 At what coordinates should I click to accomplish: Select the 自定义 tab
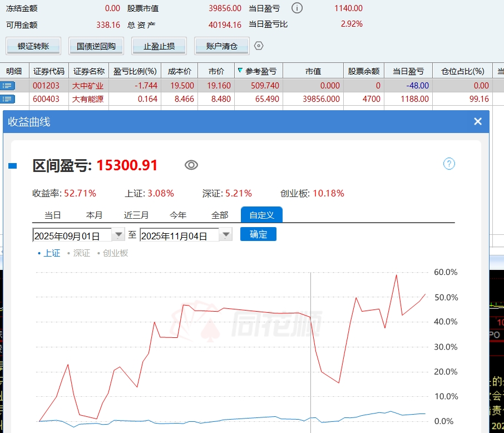coord(261,215)
